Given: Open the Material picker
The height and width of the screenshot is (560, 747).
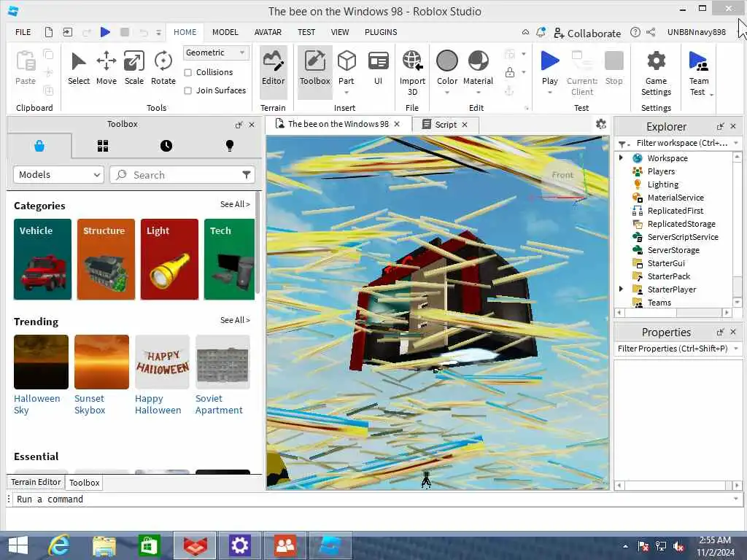Looking at the screenshot, I should click(478, 69).
